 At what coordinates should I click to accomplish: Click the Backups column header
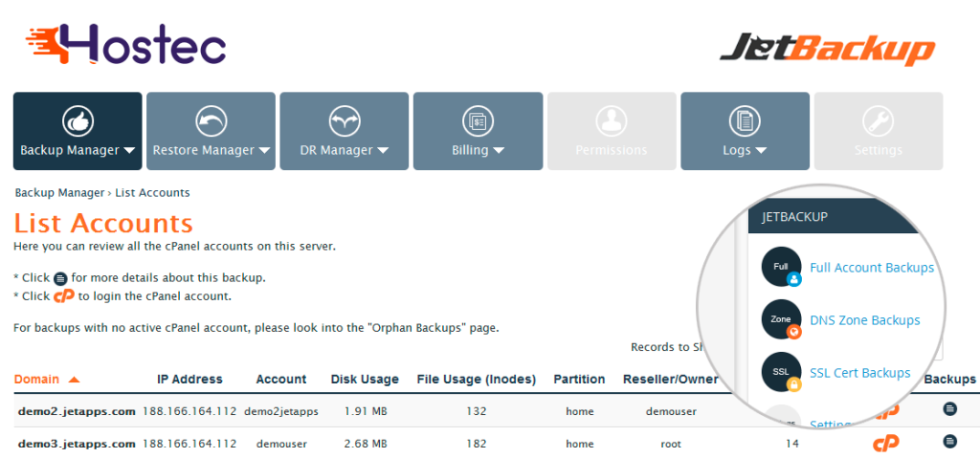(x=950, y=380)
